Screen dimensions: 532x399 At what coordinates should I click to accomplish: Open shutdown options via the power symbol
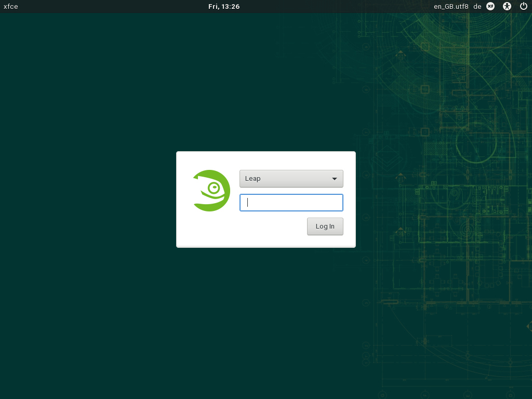click(524, 6)
